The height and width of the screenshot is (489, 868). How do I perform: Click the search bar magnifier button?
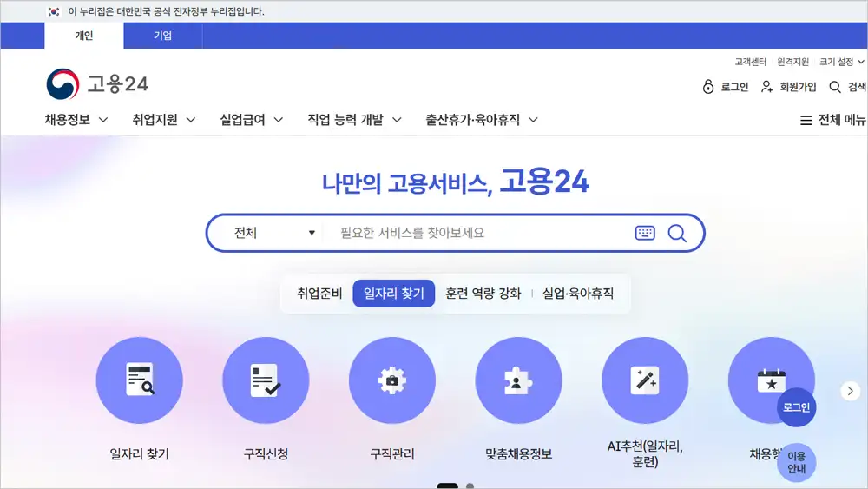677,233
